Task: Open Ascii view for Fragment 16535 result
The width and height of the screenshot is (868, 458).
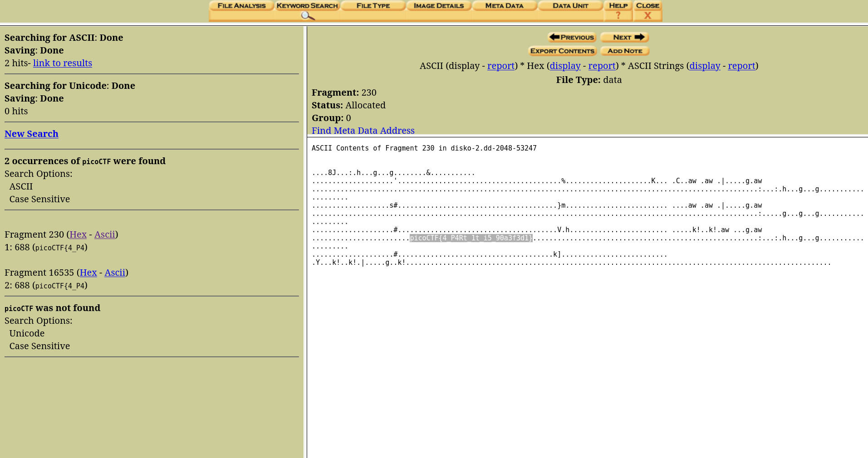Action: [x=115, y=273]
